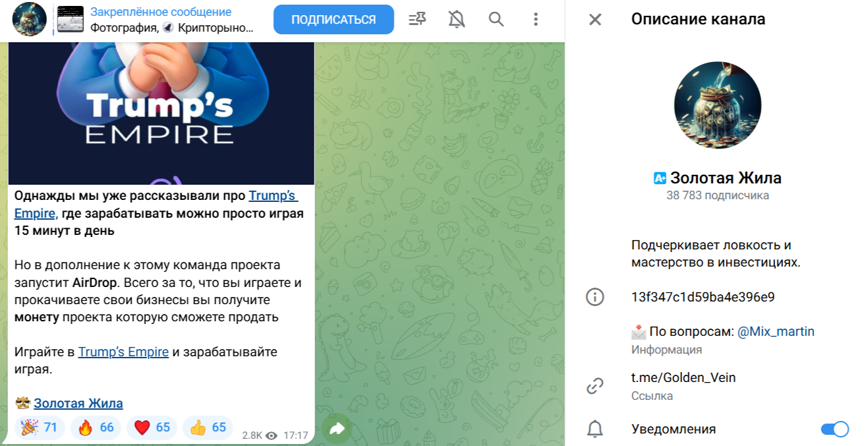Click the 38 783 подписчика subscriber count
Image resolution: width=868 pixels, height=446 pixels.
[717, 195]
